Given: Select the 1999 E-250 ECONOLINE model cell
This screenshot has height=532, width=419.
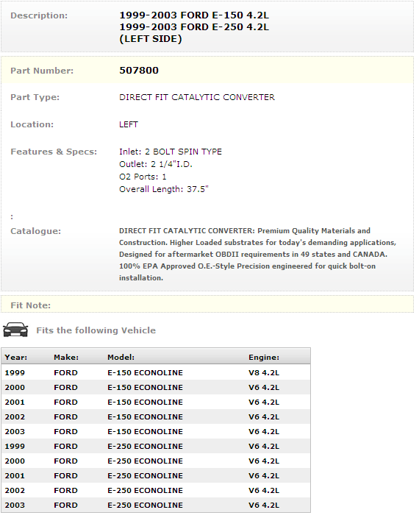Looking at the screenshot, I should [145, 446].
